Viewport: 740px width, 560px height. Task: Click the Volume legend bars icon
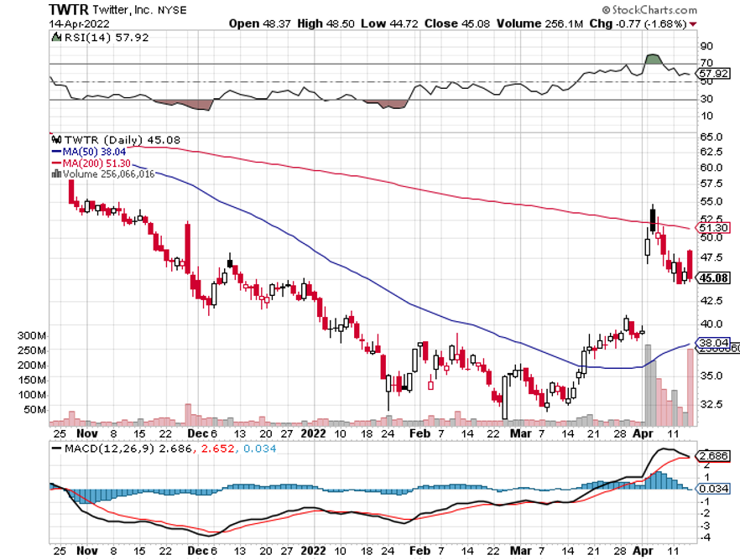tap(55, 174)
